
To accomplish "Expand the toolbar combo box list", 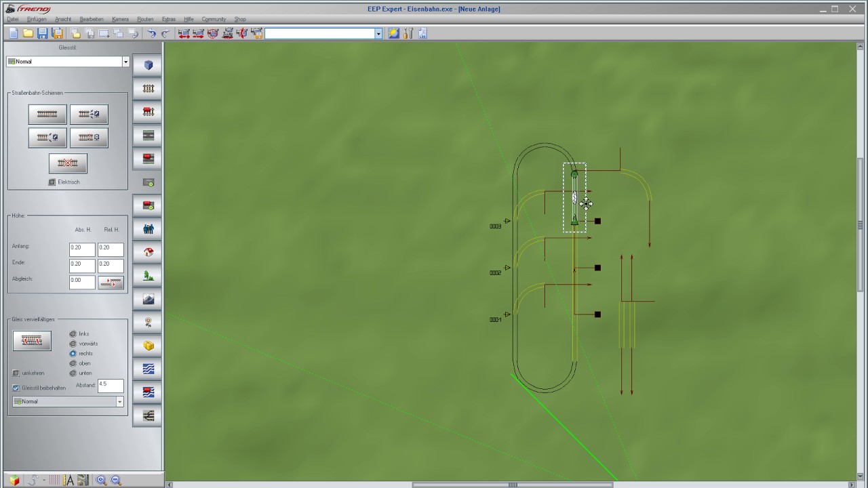I will [x=378, y=33].
